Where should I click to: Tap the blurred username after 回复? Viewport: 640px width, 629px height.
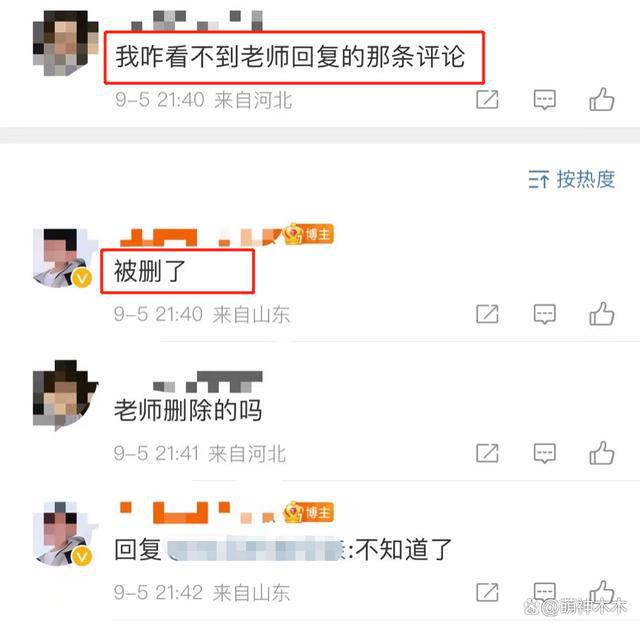(255, 550)
